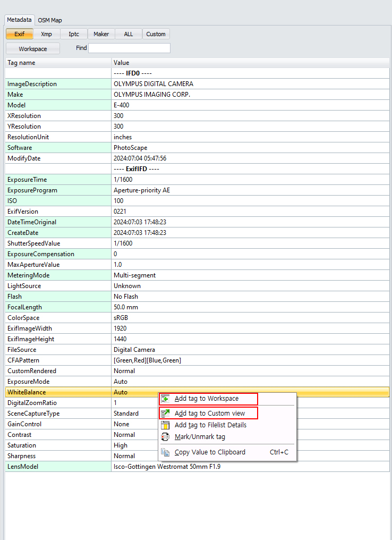Choose Copy Value to Clipboard entry
This screenshot has width=392, height=540.
click(227, 452)
